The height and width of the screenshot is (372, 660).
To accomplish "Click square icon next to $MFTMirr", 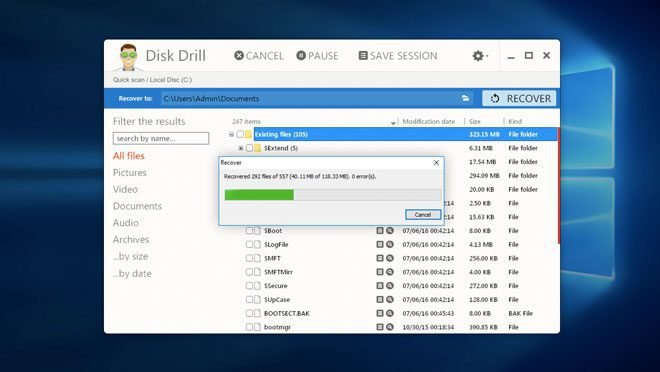I will [380, 272].
